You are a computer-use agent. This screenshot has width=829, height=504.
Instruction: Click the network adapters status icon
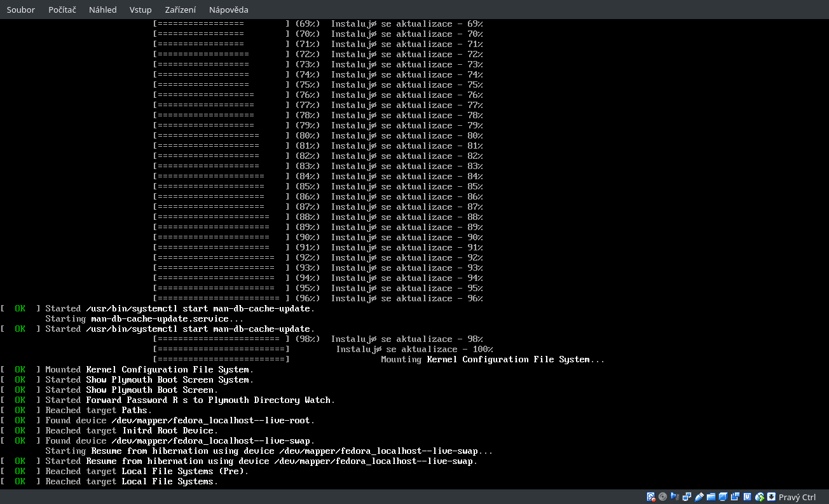(687, 496)
